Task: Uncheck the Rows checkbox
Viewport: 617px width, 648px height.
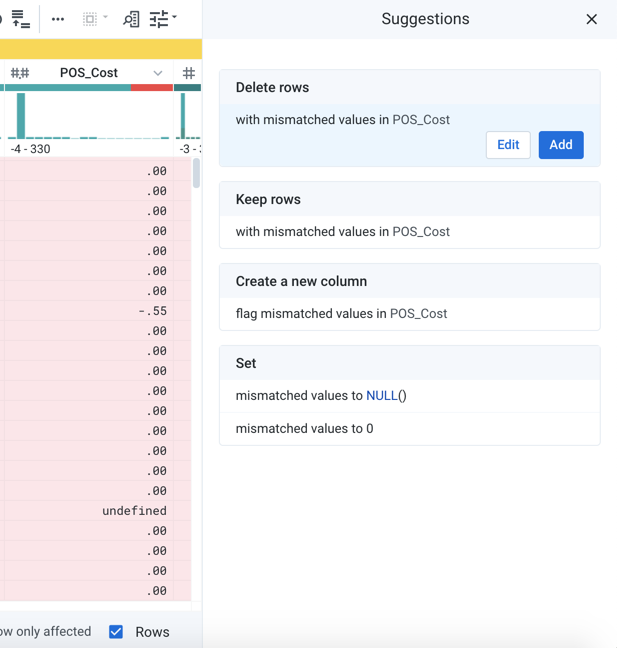Action: 116,631
